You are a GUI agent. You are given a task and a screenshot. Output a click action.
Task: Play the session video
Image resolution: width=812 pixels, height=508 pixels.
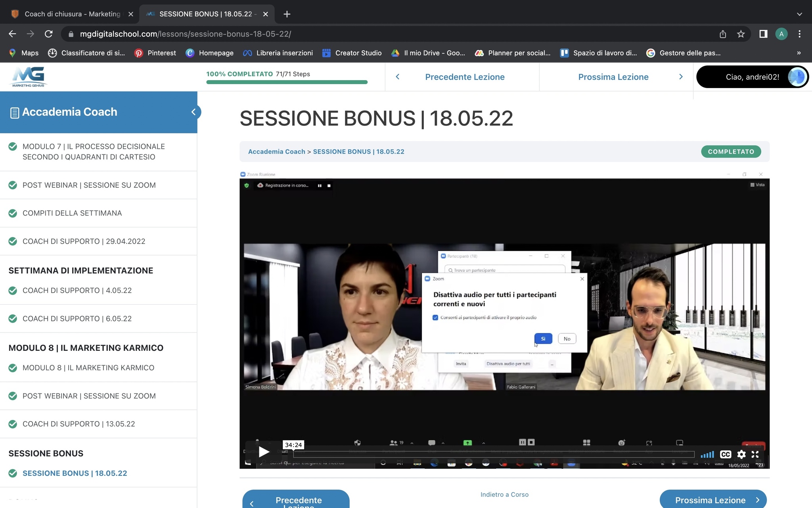pos(264,452)
